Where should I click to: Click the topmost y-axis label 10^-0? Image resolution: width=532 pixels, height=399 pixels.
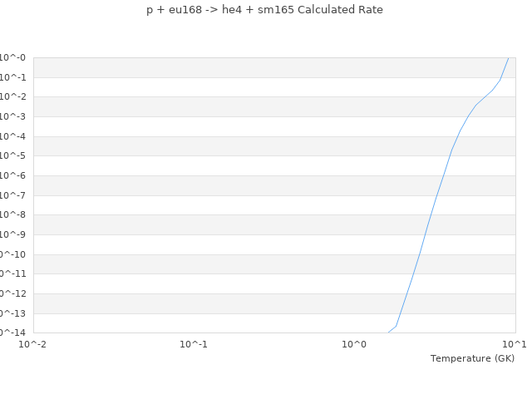point(13,57)
